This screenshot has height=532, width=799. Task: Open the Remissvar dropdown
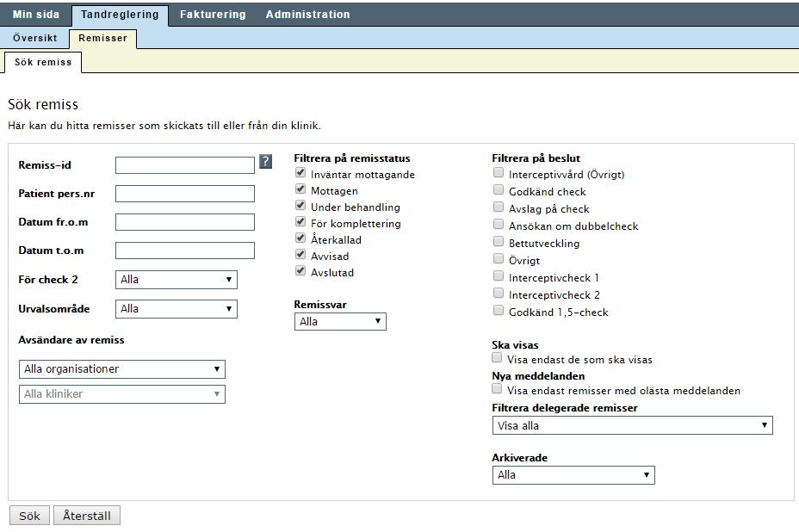click(340, 322)
